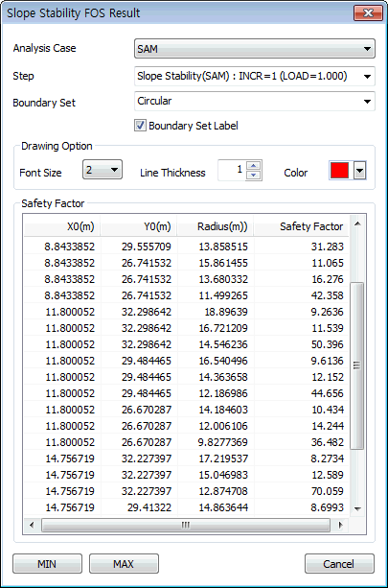The width and height of the screenshot is (388, 588).
Task: Click the red Color swatch
Action: point(340,171)
